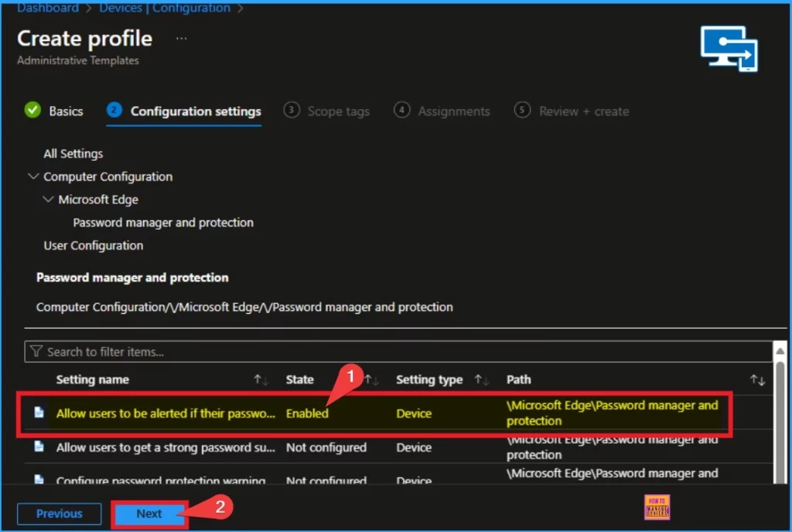
Task: Click the Enabled state cell
Action: [307, 414]
